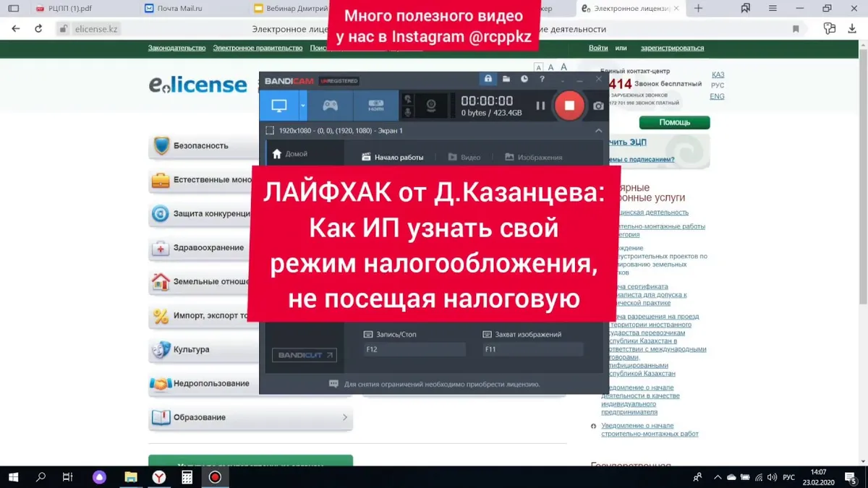Open browser downloads icon
Screen dimensions: 868x488
point(851,29)
